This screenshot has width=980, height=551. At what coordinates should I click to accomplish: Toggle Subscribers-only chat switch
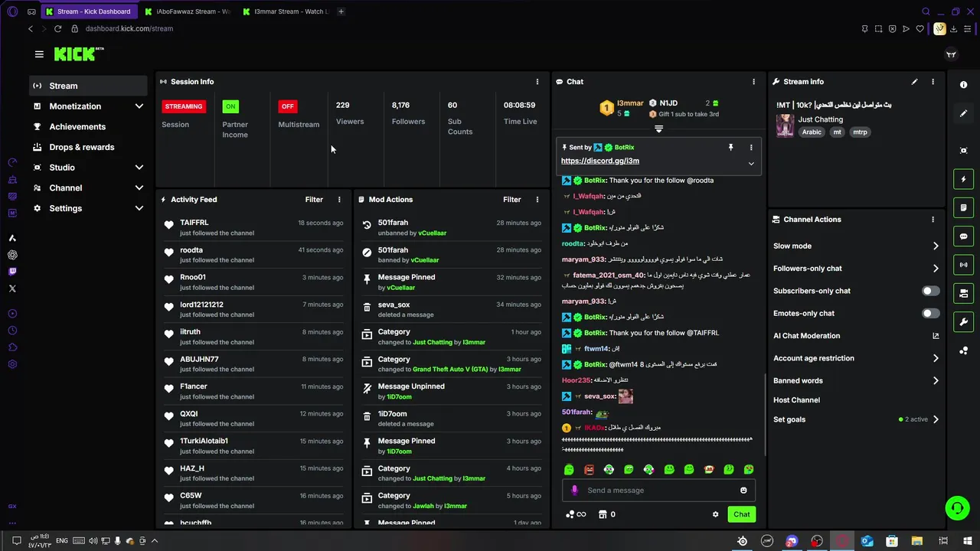(x=930, y=291)
